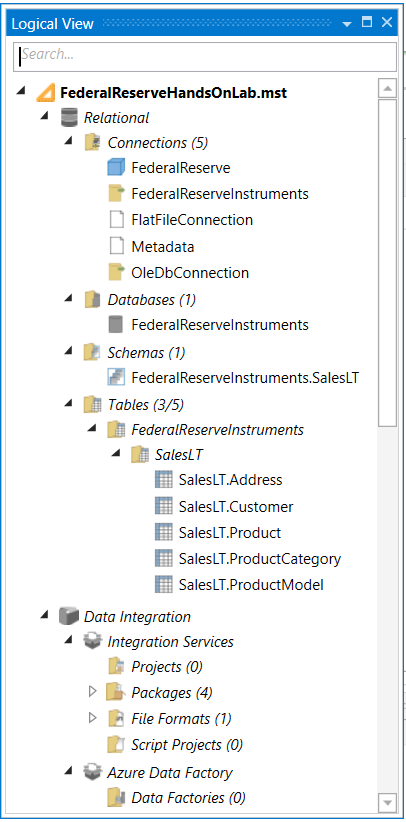This screenshot has height=822, width=406.
Task: Click the SalesLT.ProductModel table icon
Action: [x=164, y=585]
